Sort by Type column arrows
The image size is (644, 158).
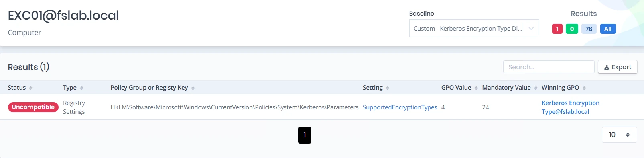[81, 88]
